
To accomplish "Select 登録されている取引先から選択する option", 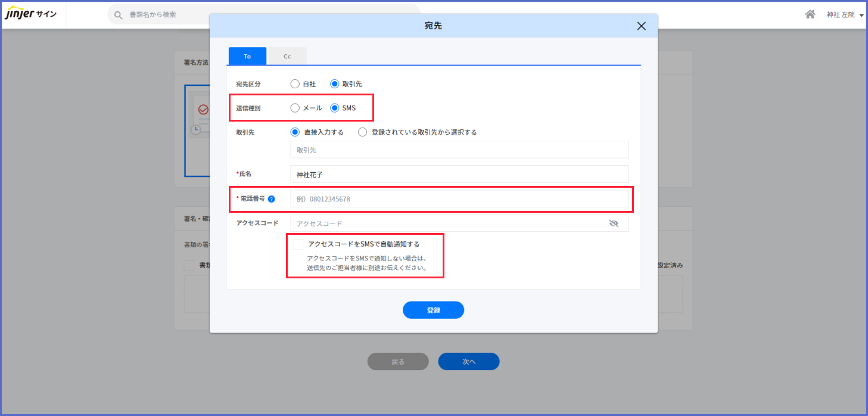I will click(x=362, y=132).
